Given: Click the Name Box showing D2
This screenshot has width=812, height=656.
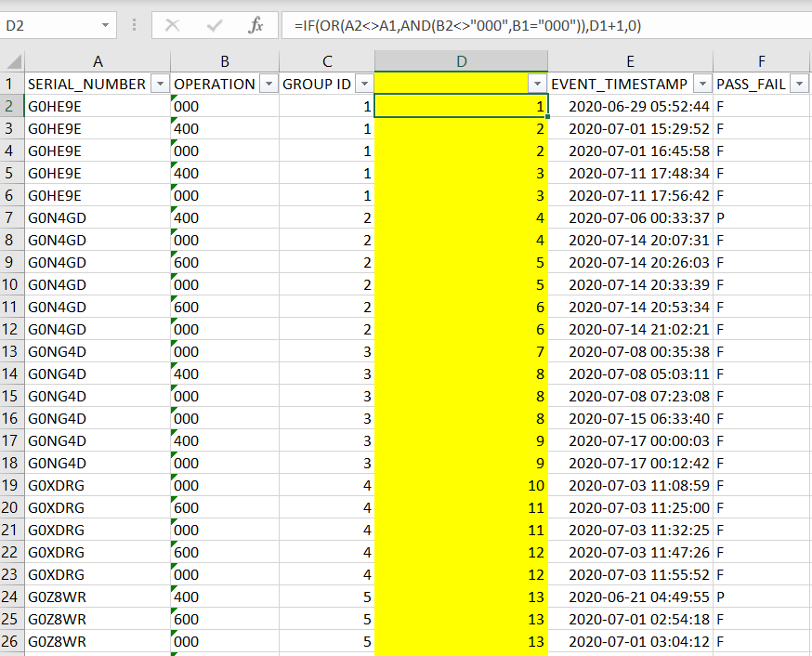Looking at the screenshot, I should click(51, 26).
